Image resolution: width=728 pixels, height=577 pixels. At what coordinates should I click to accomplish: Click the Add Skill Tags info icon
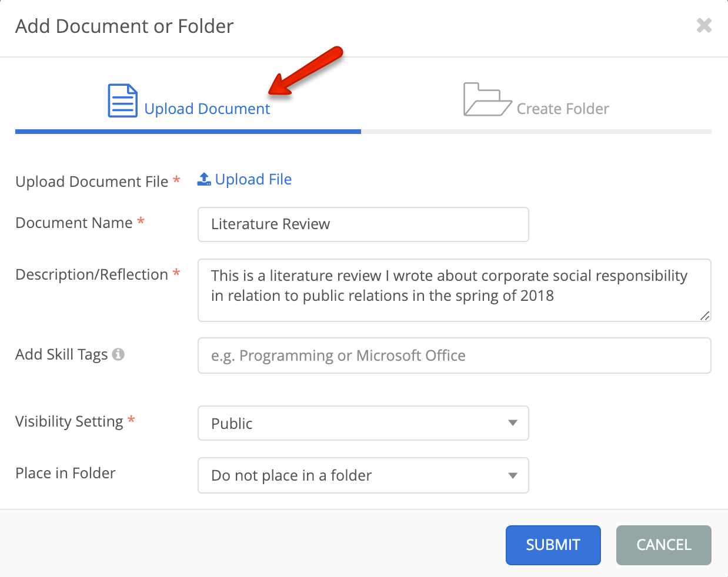point(118,354)
